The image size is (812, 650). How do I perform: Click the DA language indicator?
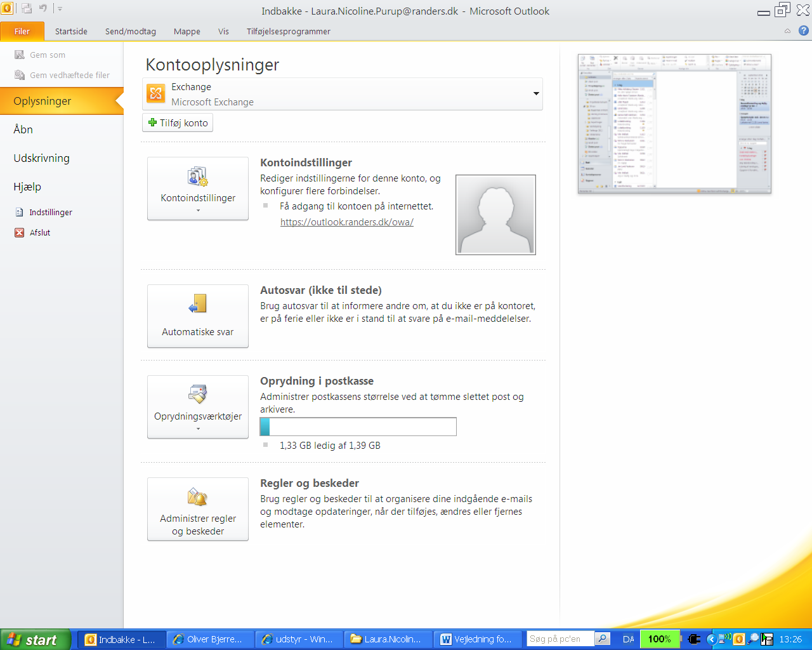click(x=628, y=639)
